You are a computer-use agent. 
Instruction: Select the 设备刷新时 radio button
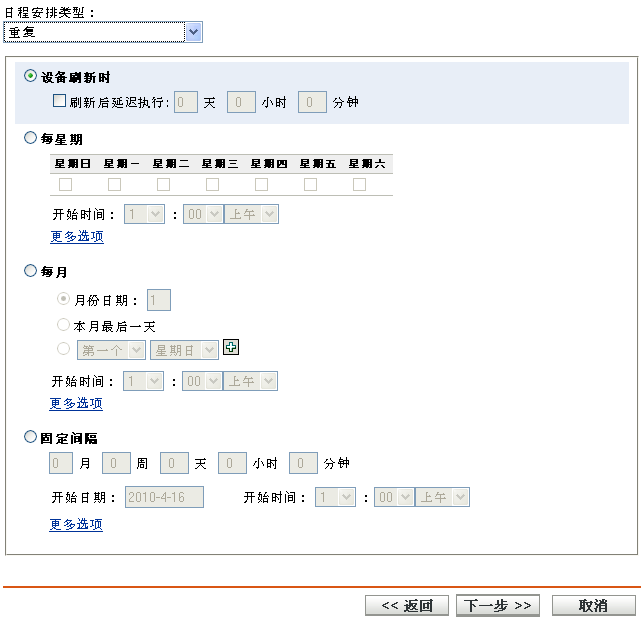[x=30, y=76]
